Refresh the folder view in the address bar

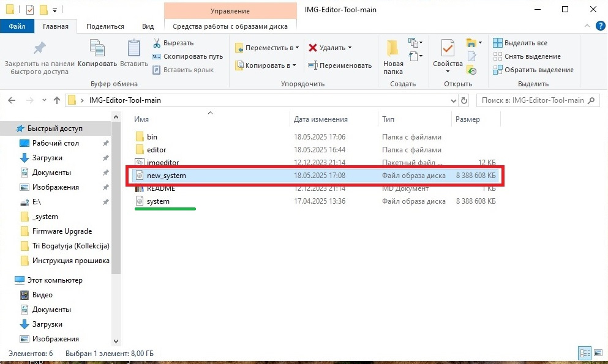pos(464,101)
